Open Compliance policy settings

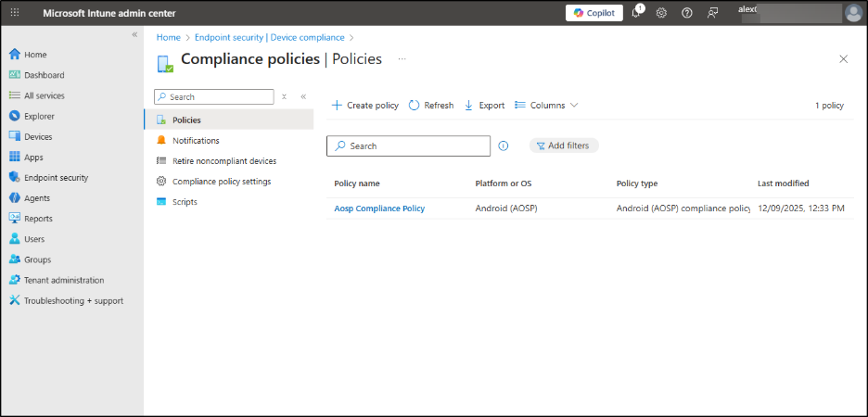(x=221, y=182)
